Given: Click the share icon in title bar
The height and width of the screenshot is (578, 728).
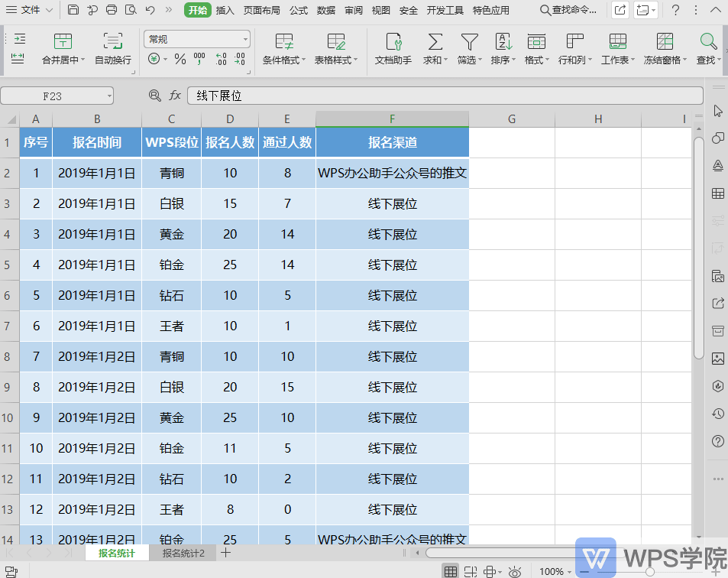Looking at the screenshot, I should pyautogui.click(x=620, y=10).
